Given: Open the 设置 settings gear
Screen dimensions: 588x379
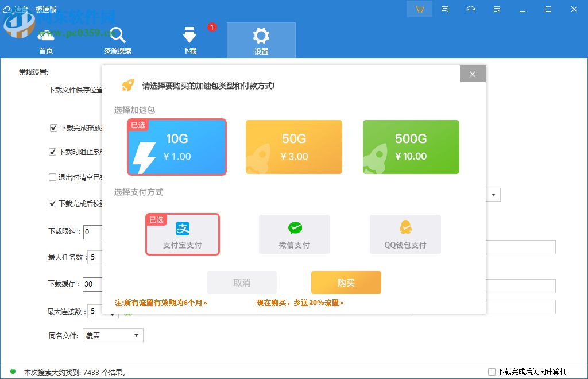Looking at the screenshot, I should [x=261, y=38].
